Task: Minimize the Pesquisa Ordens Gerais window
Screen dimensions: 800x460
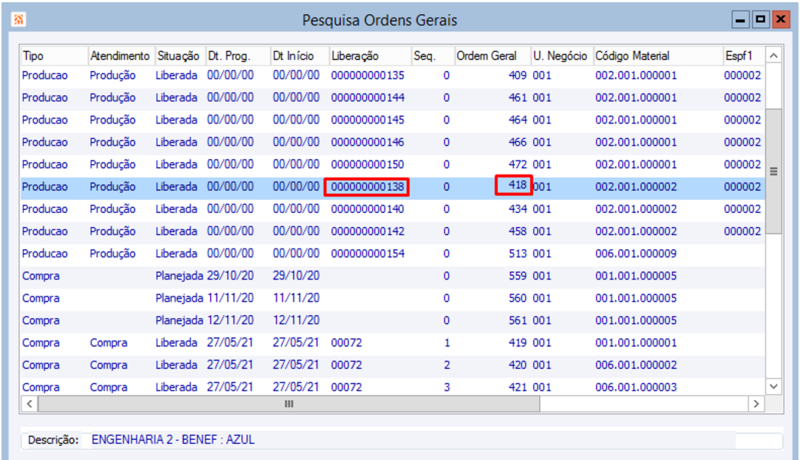Action: pyautogui.click(x=740, y=20)
